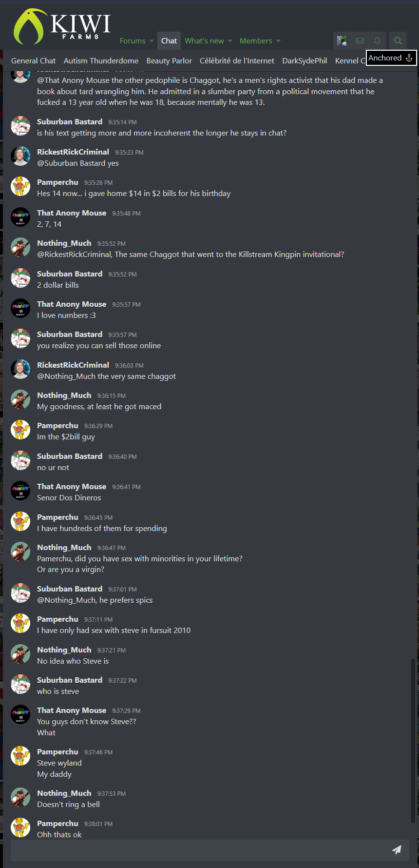Expand the Forums dropdown arrow

click(152, 41)
